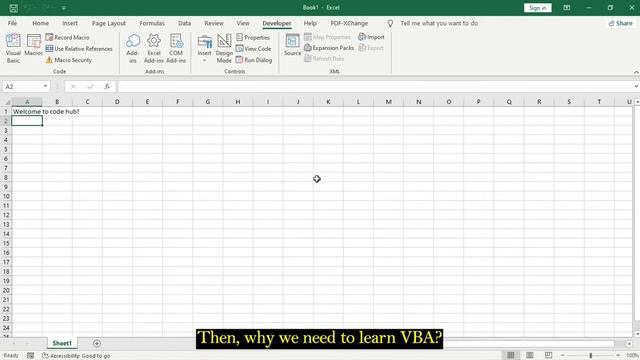Click the Sign in button
Image resolution: width=640 pixels, height=360 pixels.
point(538,8)
